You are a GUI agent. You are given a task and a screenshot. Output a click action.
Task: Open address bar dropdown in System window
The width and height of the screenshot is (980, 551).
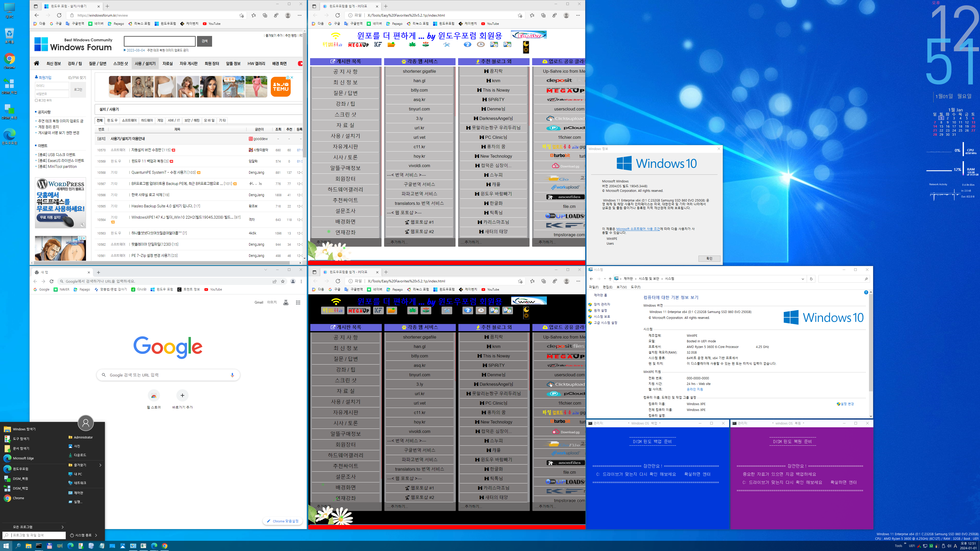[803, 279]
